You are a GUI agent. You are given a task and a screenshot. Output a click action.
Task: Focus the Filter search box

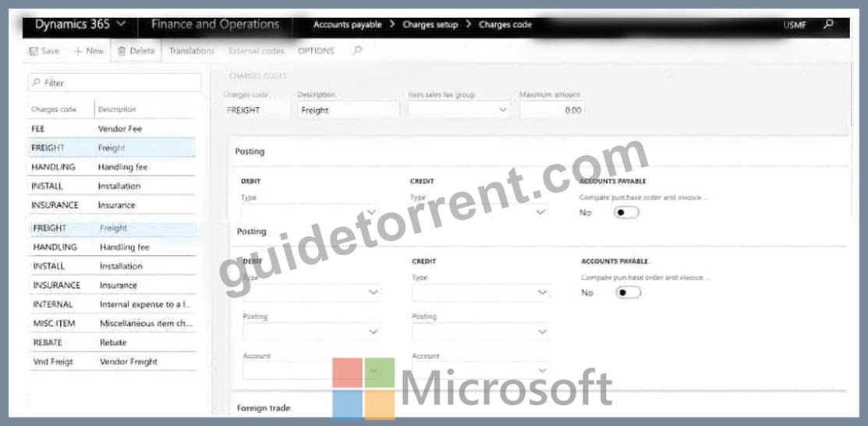coord(115,83)
